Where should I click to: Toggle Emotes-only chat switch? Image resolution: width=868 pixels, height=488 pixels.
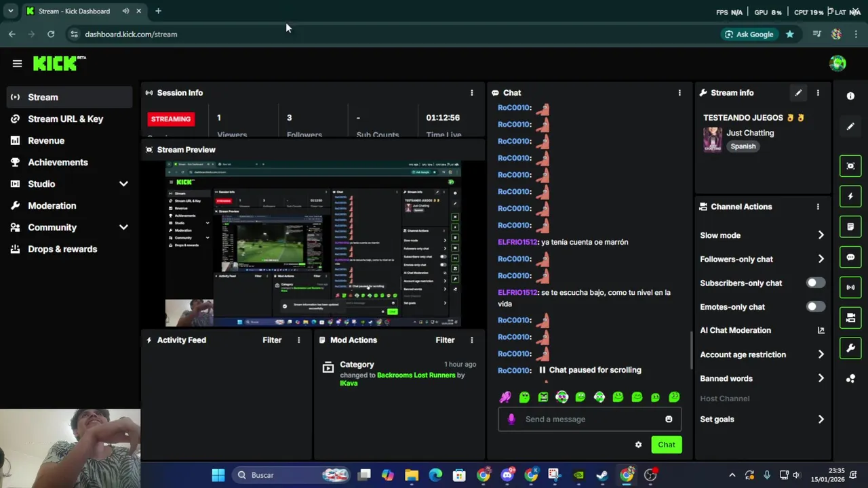(816, 306)
